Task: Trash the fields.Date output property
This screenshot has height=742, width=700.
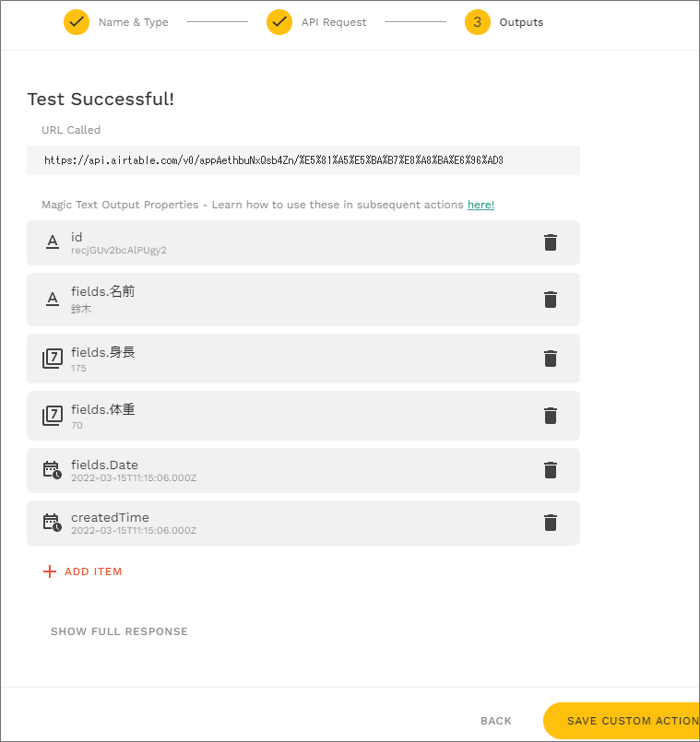Action: click(551, 470)
